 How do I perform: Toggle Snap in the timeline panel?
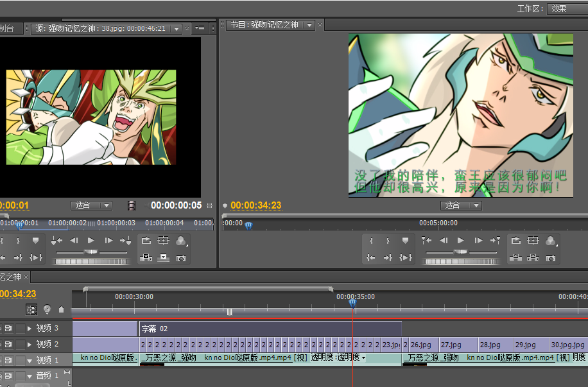point(31,309)
